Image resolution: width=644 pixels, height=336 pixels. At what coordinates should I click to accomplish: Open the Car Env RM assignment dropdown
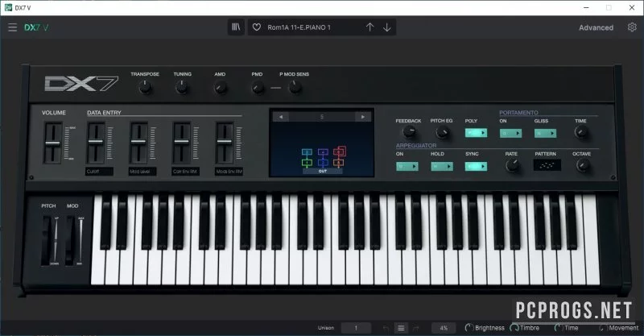(x=186, y=171)
